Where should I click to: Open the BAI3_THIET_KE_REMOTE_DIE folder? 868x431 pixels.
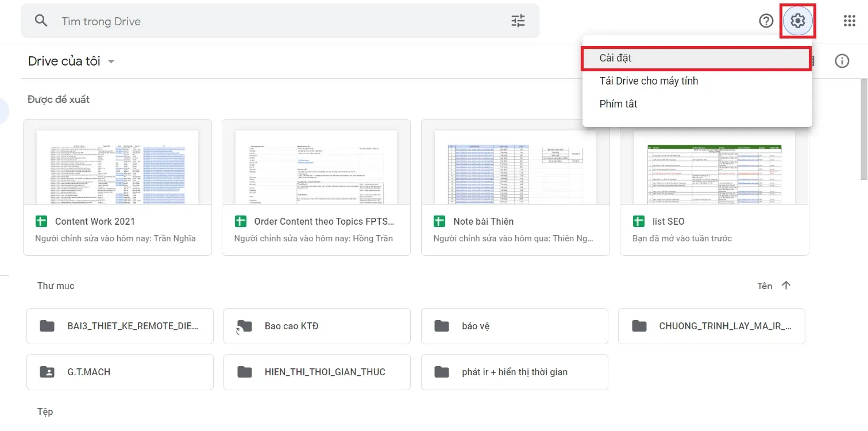pyautogui.click(x=120, y=326)
